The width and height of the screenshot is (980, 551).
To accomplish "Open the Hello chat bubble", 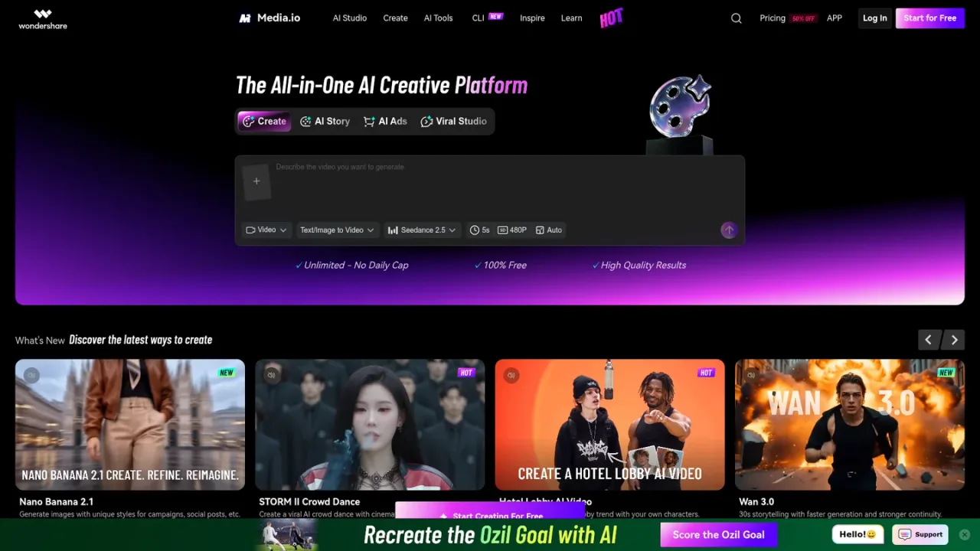I will [858, 534].
